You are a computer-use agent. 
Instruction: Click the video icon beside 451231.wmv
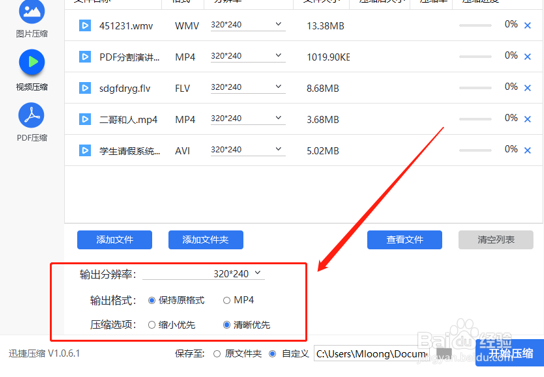tap(85, 26)
